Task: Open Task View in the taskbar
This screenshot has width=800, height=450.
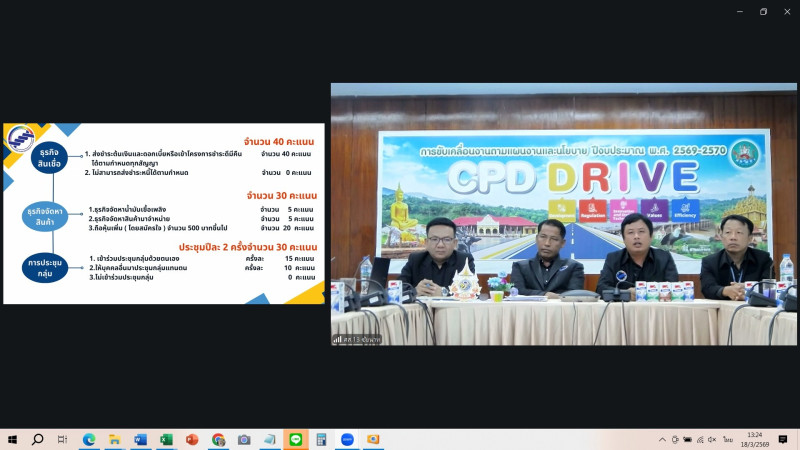Action: click(x=62, y=439)
